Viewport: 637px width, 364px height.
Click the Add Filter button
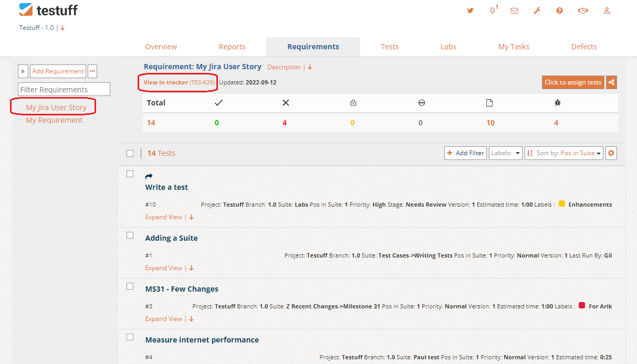465,153
